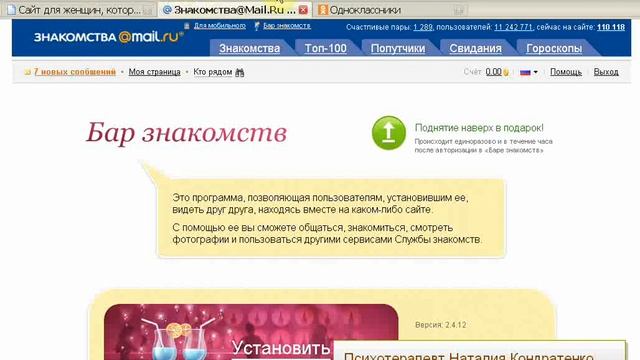Click the Знакомства@Mail.Ru active tab title
The width and height of the screenshot is (640, 360).
click(x=235, y=10)
